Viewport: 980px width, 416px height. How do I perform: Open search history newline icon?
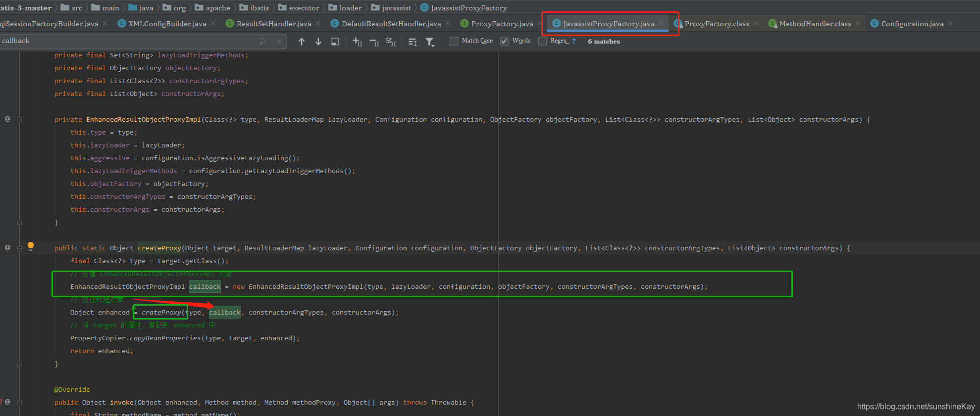pyautogui.click(x=262, y=42)
